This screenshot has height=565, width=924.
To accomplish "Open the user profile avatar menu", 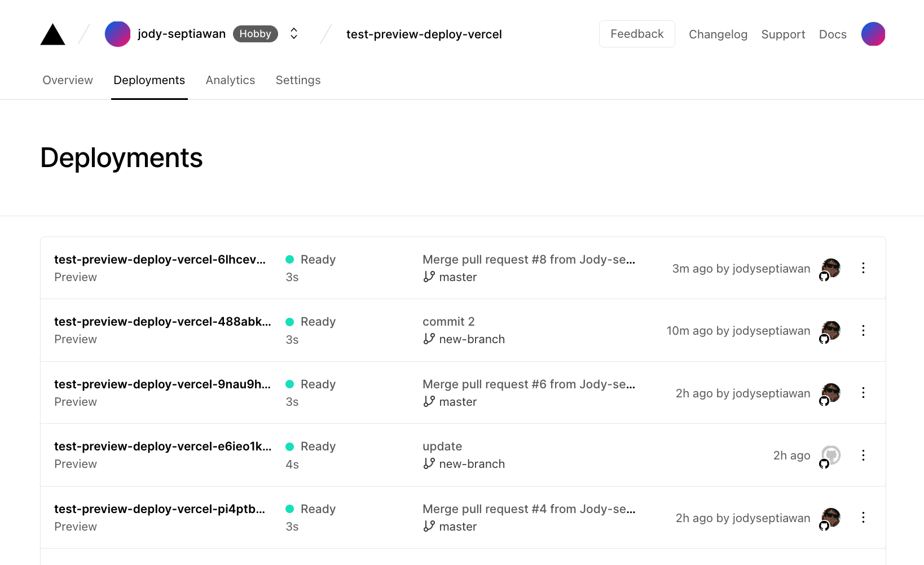I will tap(873, 34).
